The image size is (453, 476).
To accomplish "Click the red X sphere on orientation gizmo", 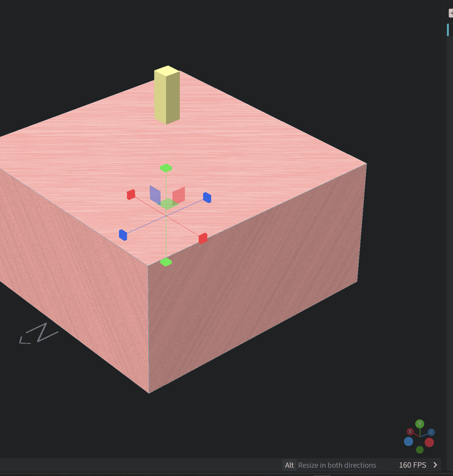I will (410, 432).
